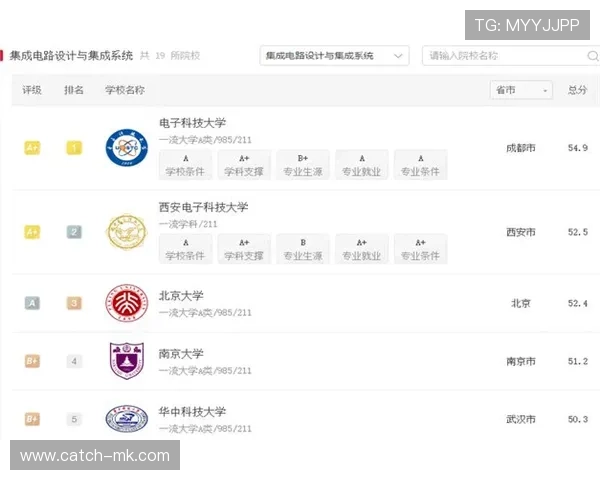Open the 华中科技大学 name link
The height and width of the screenshot is (480, 600).
193,411
